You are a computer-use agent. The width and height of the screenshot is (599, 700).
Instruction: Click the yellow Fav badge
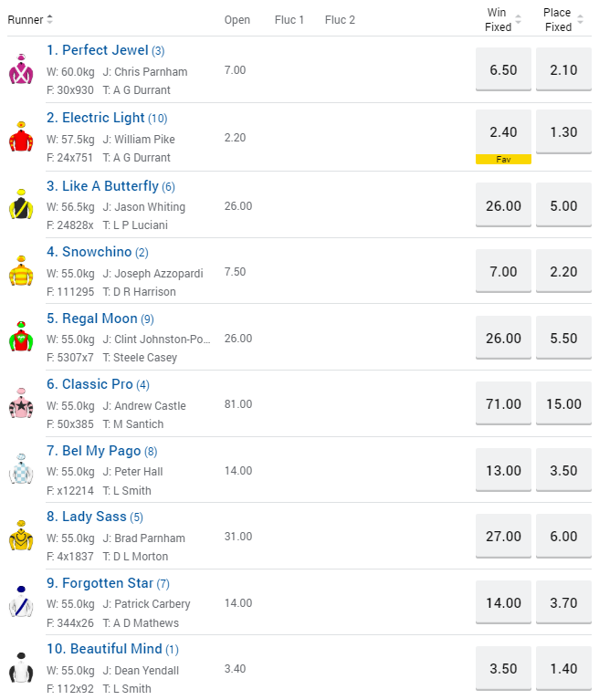coord(503,160)
